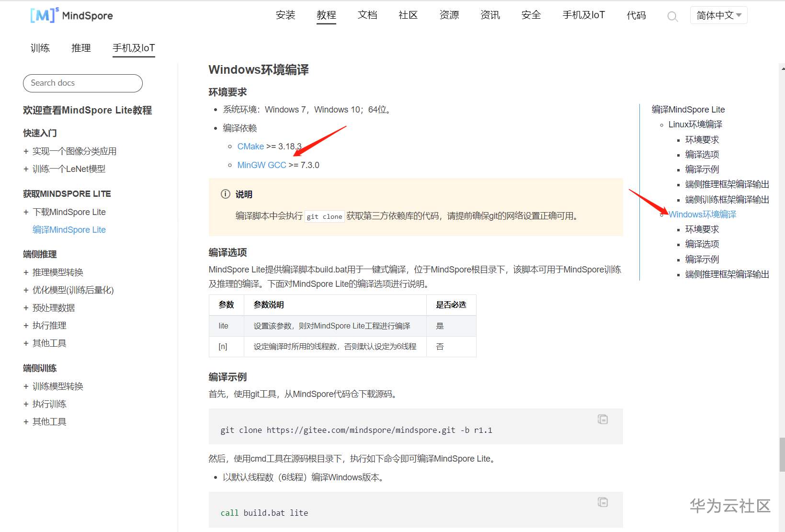
Task: Open the 简体中文 language dropdown
Action: point(718,15)
